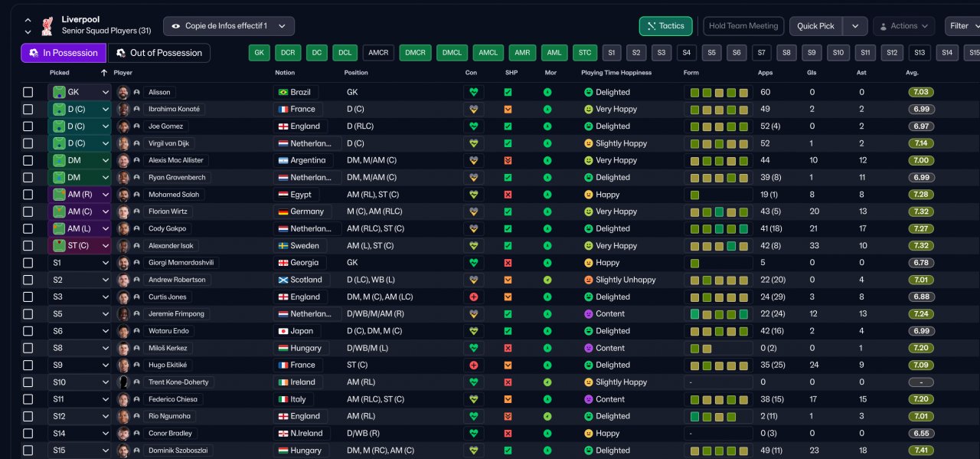Click the sort arrow in the Picked column header

(104, 73)
